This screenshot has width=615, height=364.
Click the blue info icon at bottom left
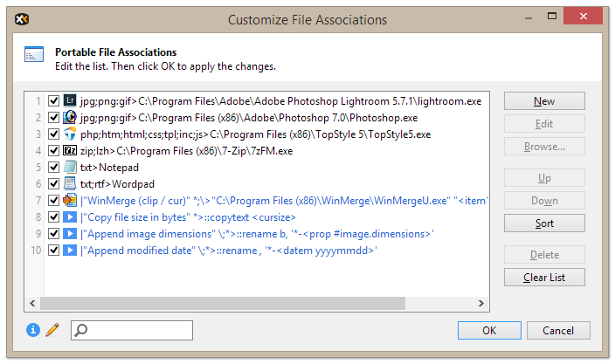[x=33, y=330]
